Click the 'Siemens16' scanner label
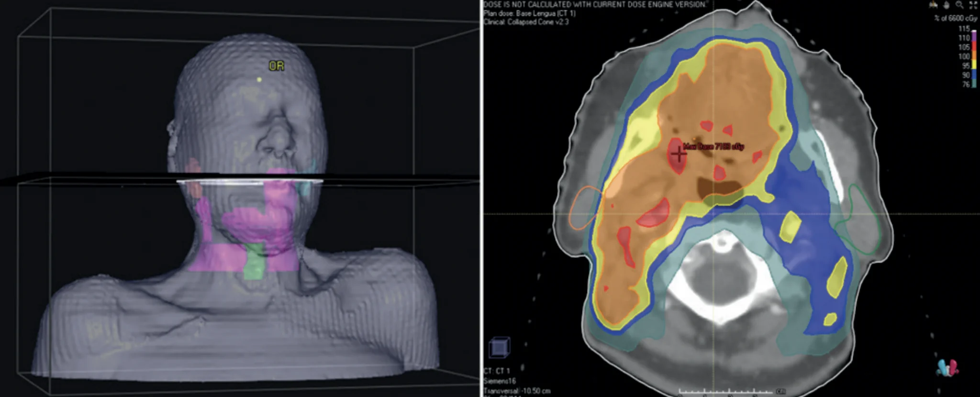Screen dimensions: 980x397 (x=500, y=381)
